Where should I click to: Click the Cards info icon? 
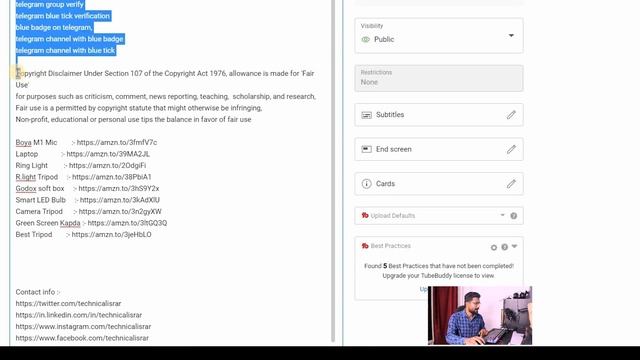point(367,184)
